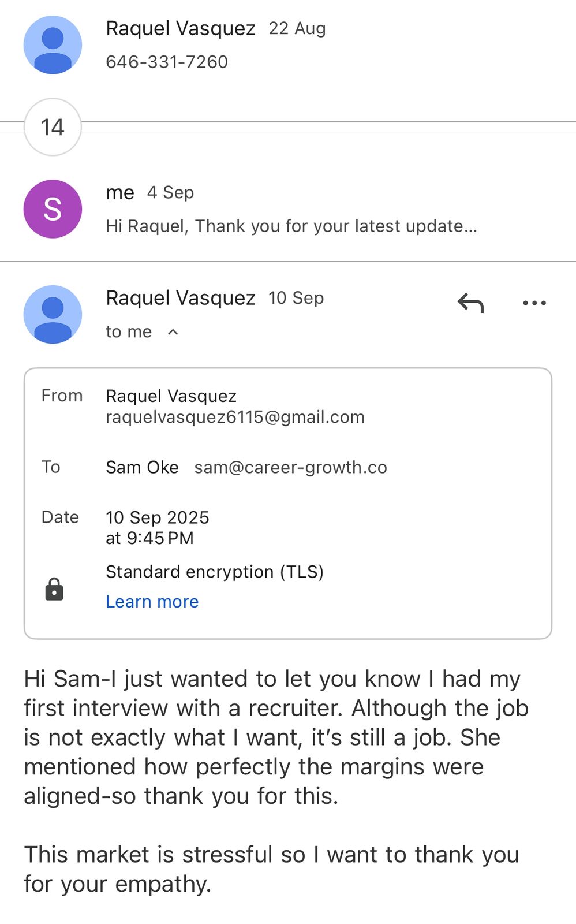The height and width of the screenshot is (924, 576).
Task: Tap the 10 Sep message sender name header
Action: click(181, 298)
